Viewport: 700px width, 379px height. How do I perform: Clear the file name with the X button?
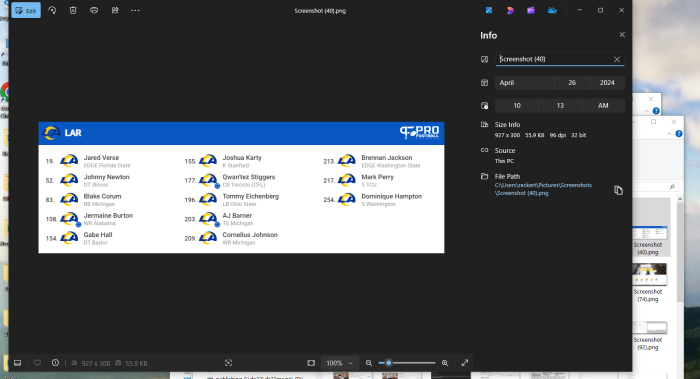tap(617, 59)
